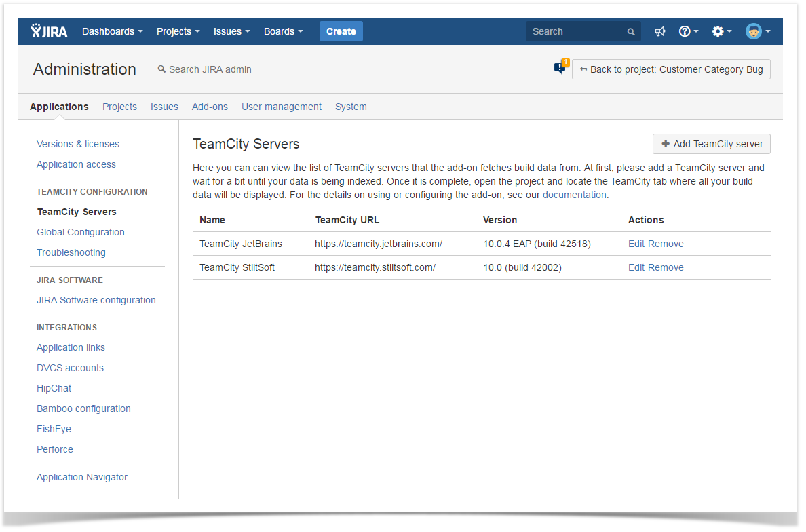This screenshot has width=806, height=532.
Task: Remove the TeamCity StiltSoft server
Action: coord(666,267)
